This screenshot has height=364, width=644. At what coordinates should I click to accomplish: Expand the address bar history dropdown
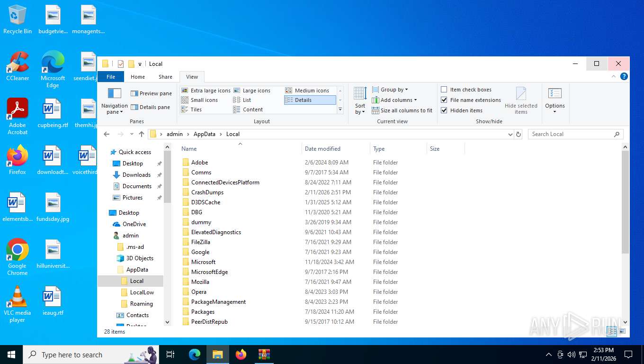(x=510, y=134)
